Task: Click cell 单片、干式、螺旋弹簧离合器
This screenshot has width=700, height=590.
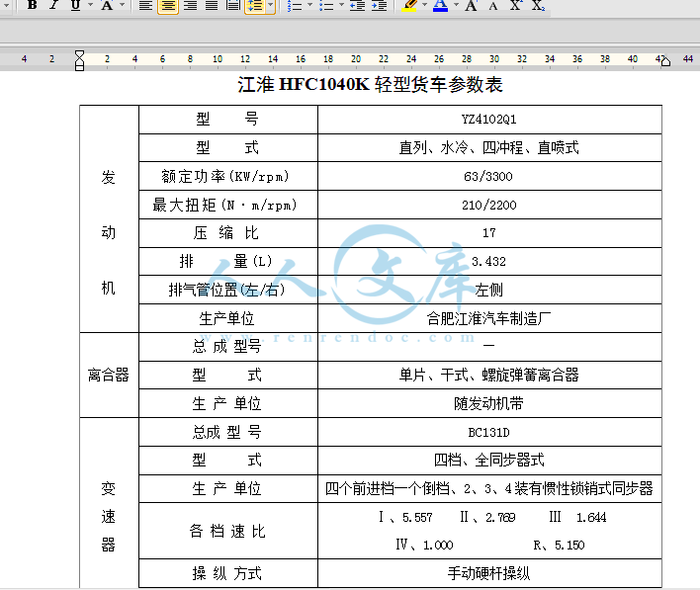Action: point(489,375)
